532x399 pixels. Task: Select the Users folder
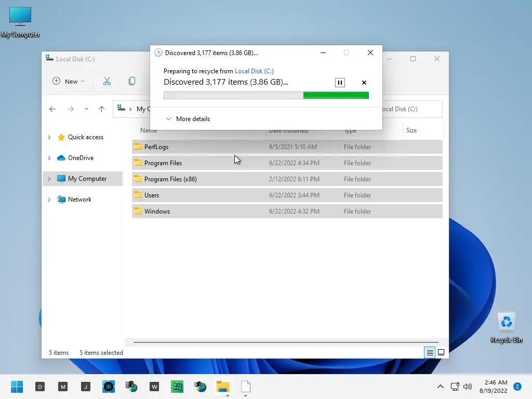click(287, 195)
